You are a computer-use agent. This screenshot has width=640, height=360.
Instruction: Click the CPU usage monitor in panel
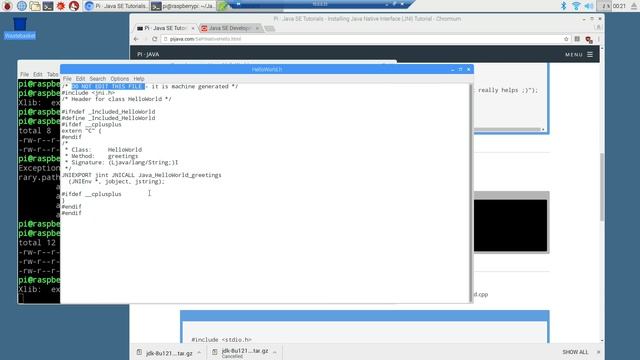(x=604, y=6)
